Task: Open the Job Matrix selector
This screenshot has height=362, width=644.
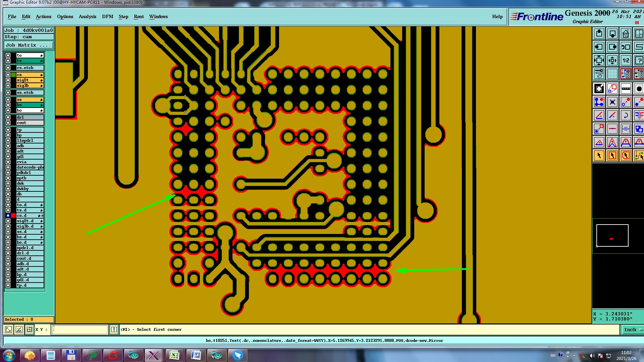Action: tap(29, 45)
